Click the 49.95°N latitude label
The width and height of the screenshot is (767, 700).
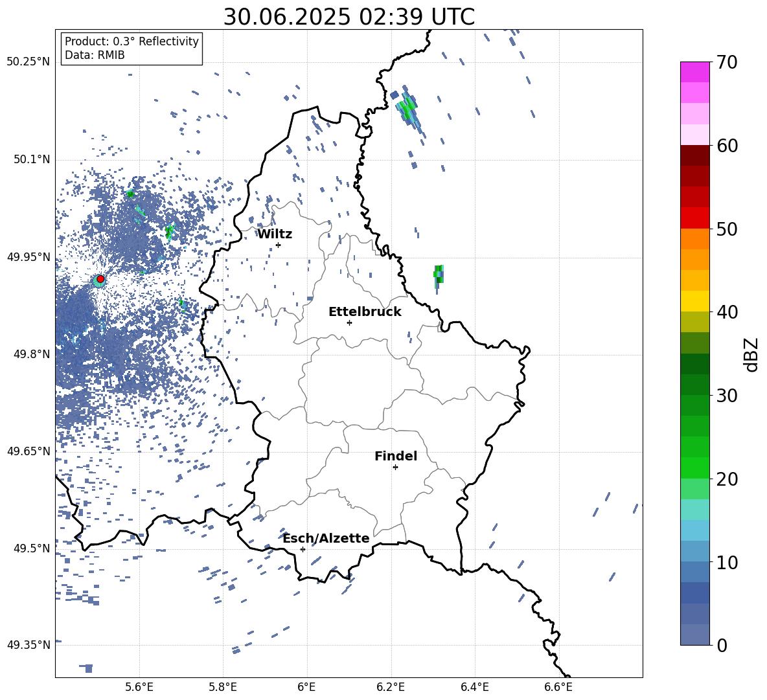point(29,257)
